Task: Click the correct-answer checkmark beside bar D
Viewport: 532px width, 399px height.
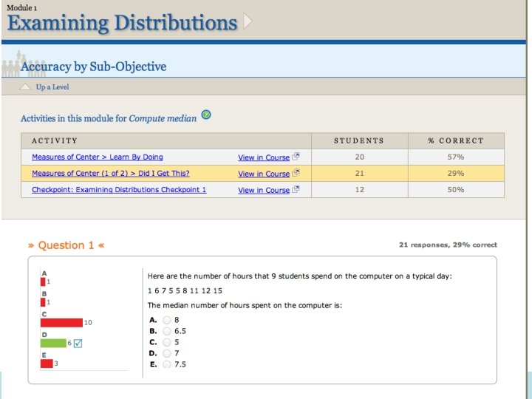Action: pyautogui.click(x=78, y=343)
